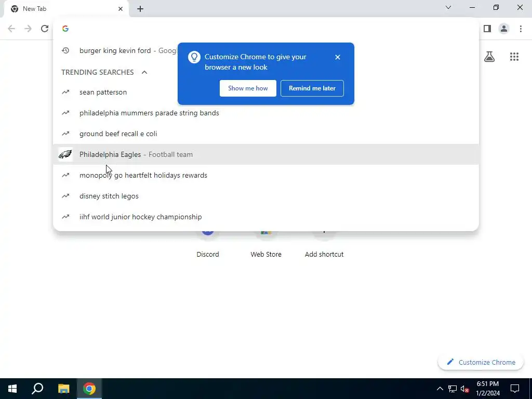Select trending search sean patterson
The image size is (532, 399).
pos(265,92)
